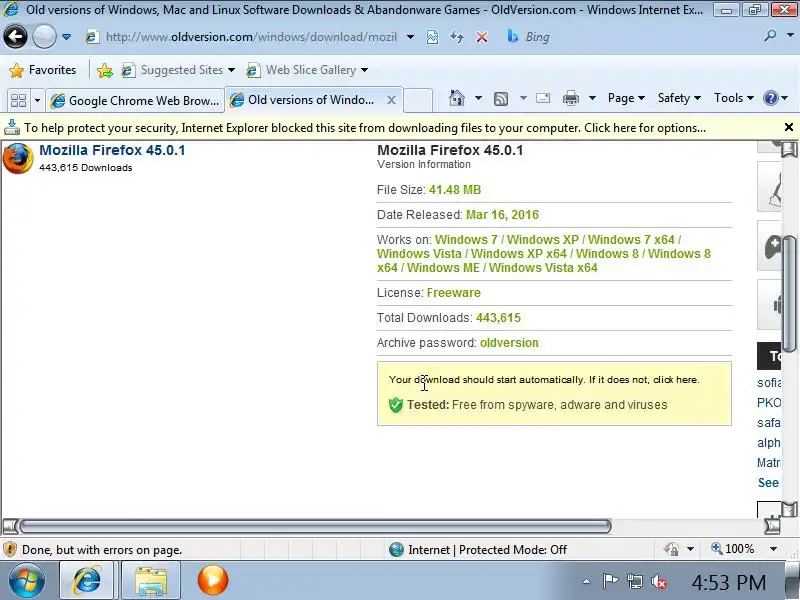Screen dimensions: 800x600
Task: Open the sofia sidebar link
Action: click(769, 383)
